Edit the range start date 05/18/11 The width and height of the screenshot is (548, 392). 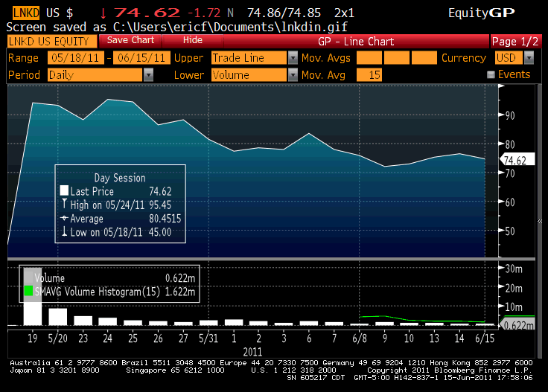point(75,57)
